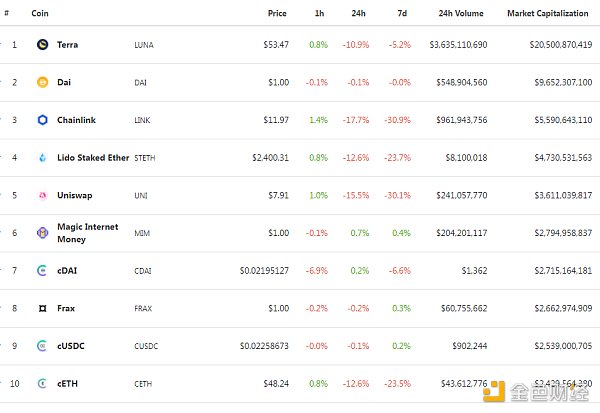Click the Frax coin name link
Screen dimensions: 600x413
[66, 308]
